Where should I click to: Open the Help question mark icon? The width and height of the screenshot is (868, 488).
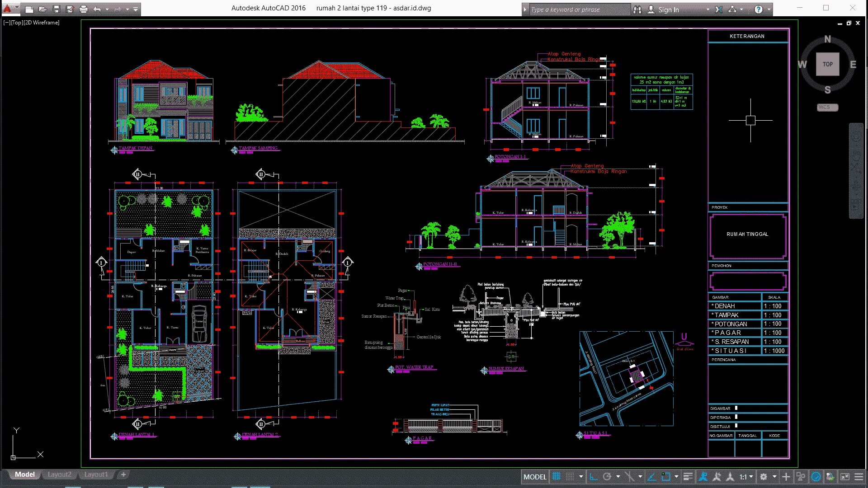click(x=759, y=9)
